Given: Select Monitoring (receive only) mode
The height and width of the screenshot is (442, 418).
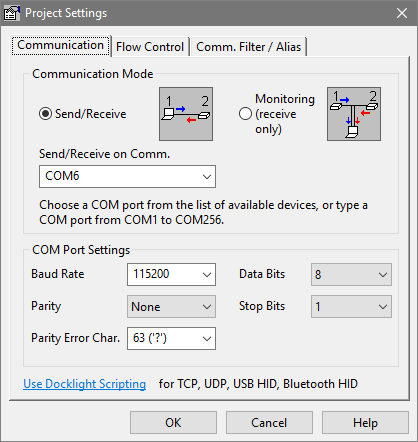Looking at the screenshot, I should [245, 114].
